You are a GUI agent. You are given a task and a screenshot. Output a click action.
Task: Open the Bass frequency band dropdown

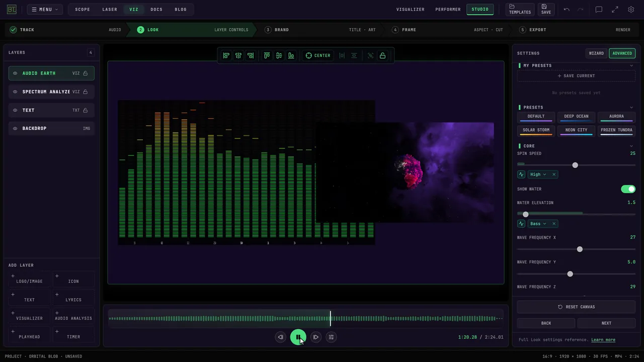(x=538, y=224)
